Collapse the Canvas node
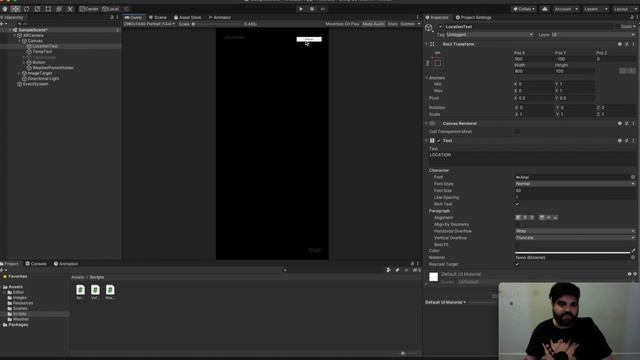 click(x=19, y=41)
